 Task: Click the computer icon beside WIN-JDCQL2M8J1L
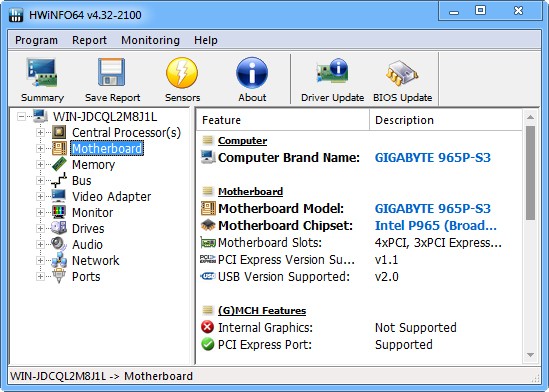click(x=41, y=116)
